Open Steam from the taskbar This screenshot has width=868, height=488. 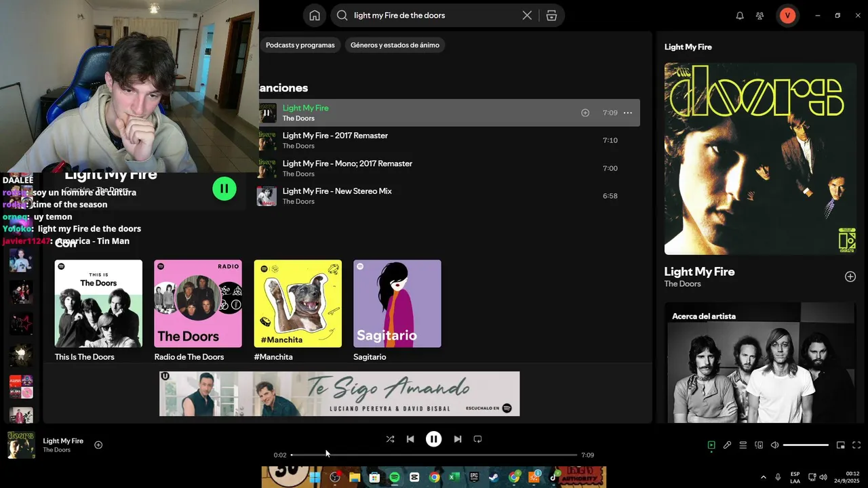[494, 477]
